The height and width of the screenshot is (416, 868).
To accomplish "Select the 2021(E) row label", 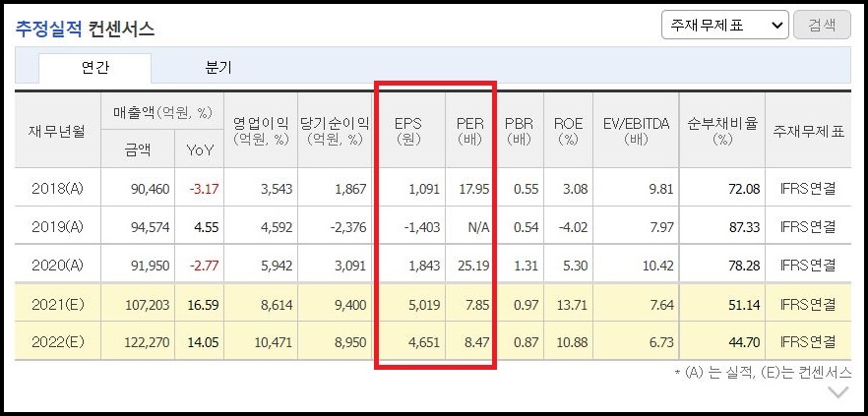I will click(x=57, y=304).
